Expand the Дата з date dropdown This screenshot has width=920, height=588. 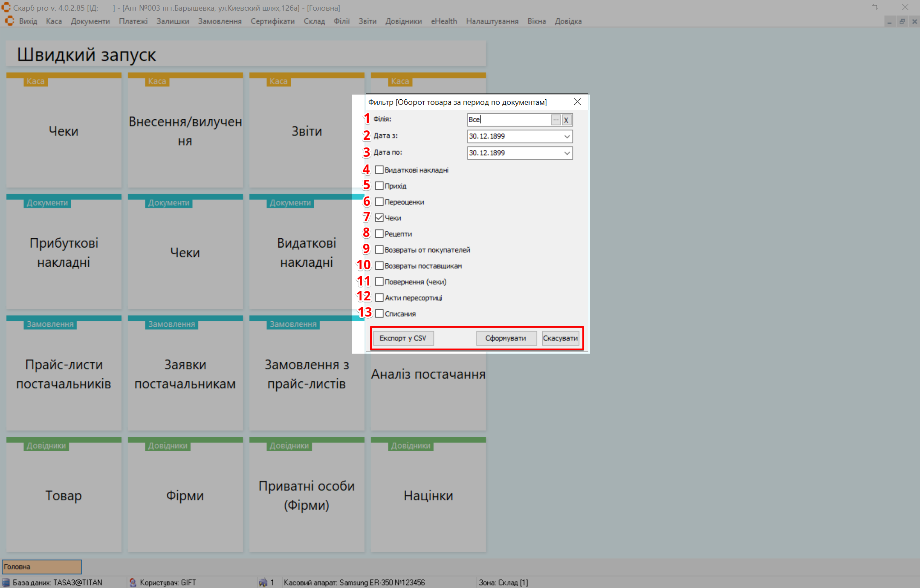tap(567, 136)
